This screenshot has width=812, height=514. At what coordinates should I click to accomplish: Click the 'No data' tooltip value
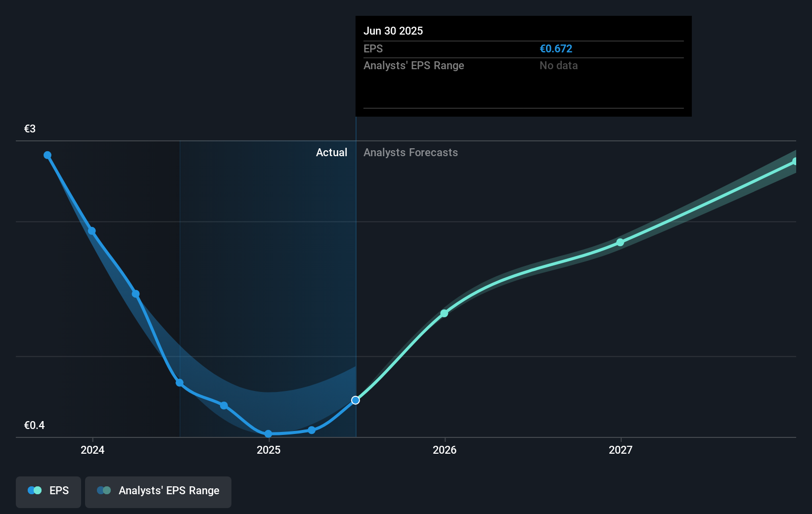coord(559,66)
